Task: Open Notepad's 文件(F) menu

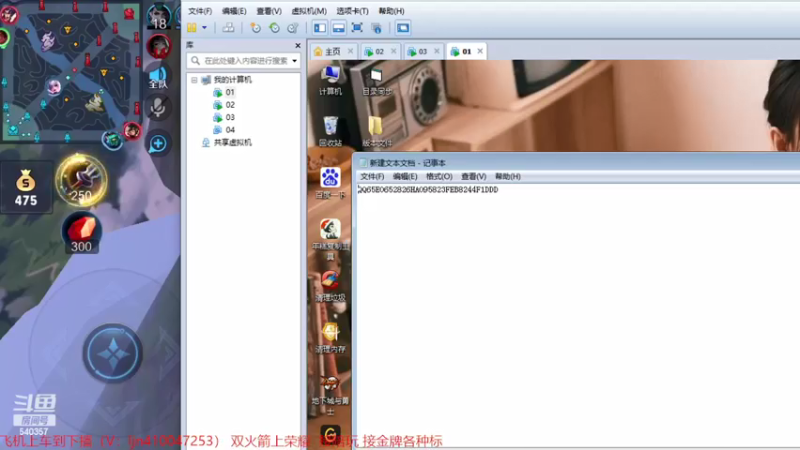Action: coord(372,177)
